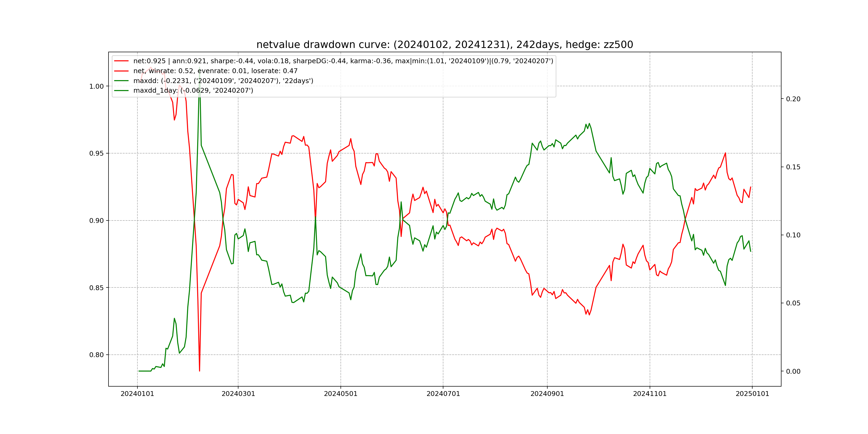The image size is (868, 434).
Task: Click the 0.00 right y-axis tick label
Action: (793, 371)
